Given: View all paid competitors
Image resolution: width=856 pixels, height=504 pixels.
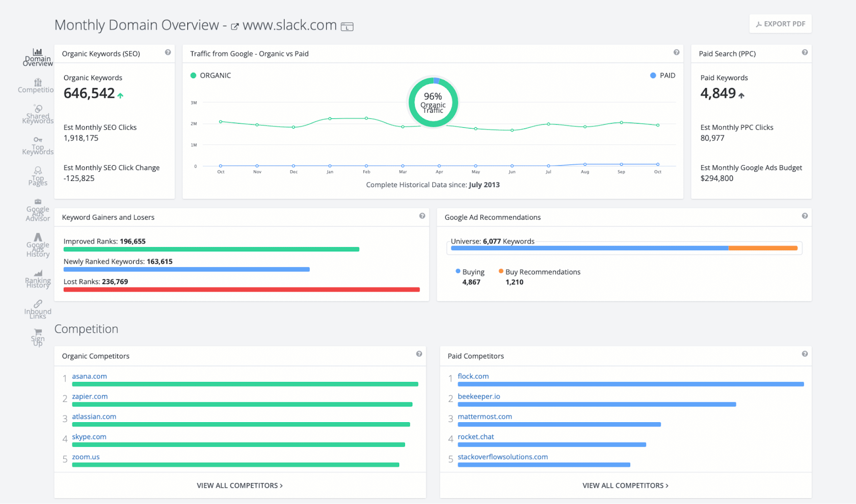Looking at the screenshot, I should pyautogui.click(x=625, y=486).
